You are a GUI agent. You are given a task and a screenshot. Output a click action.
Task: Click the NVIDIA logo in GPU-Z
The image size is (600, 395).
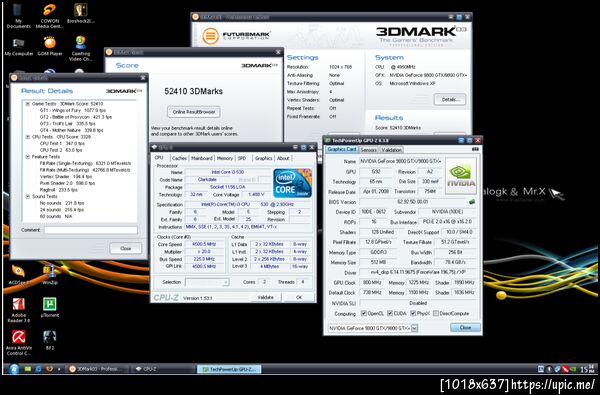tap(461, 176)
